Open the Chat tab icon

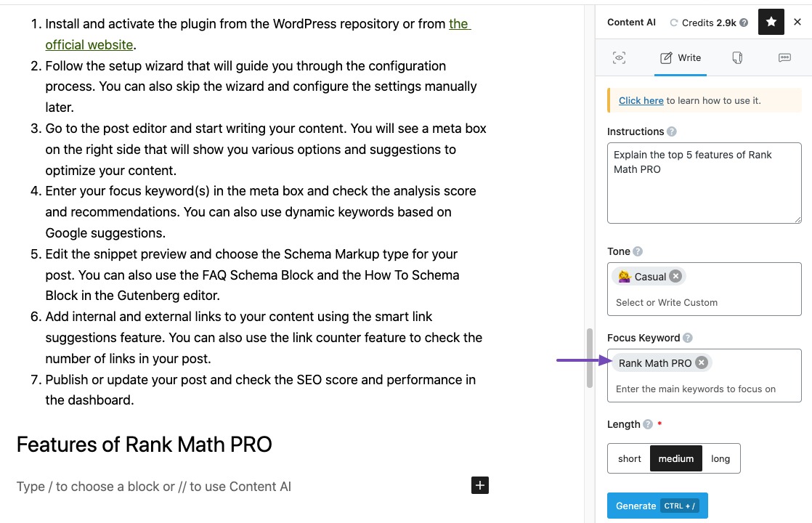tap(784, 57)
